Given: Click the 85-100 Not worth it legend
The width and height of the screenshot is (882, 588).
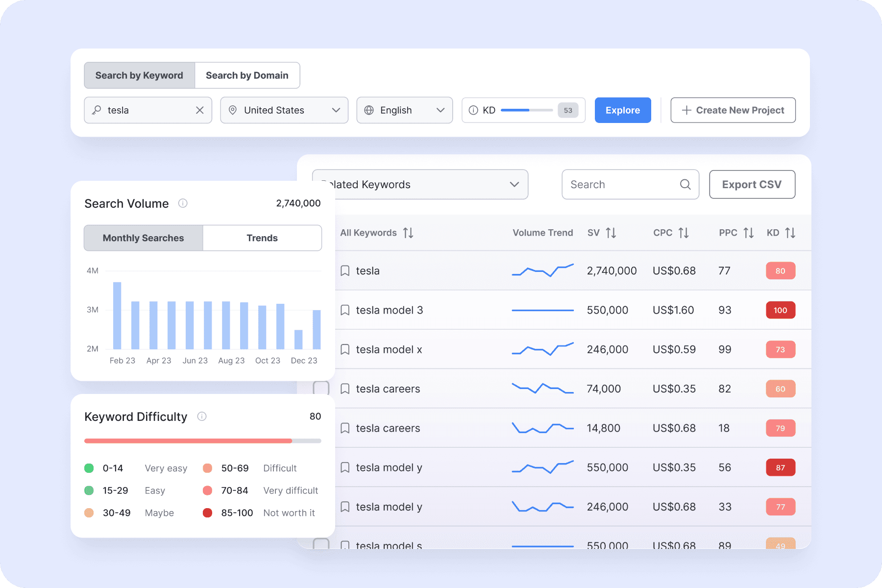Looking at the screenshot, I should [259, 513].
